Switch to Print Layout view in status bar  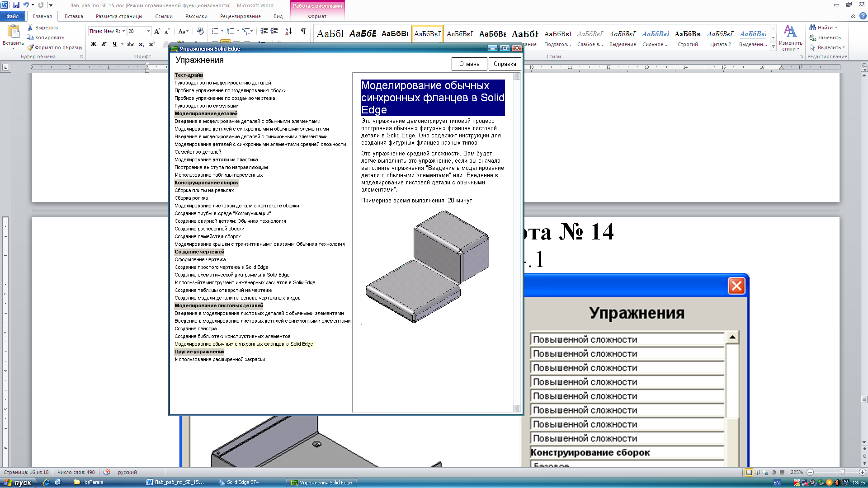(749, 472)
